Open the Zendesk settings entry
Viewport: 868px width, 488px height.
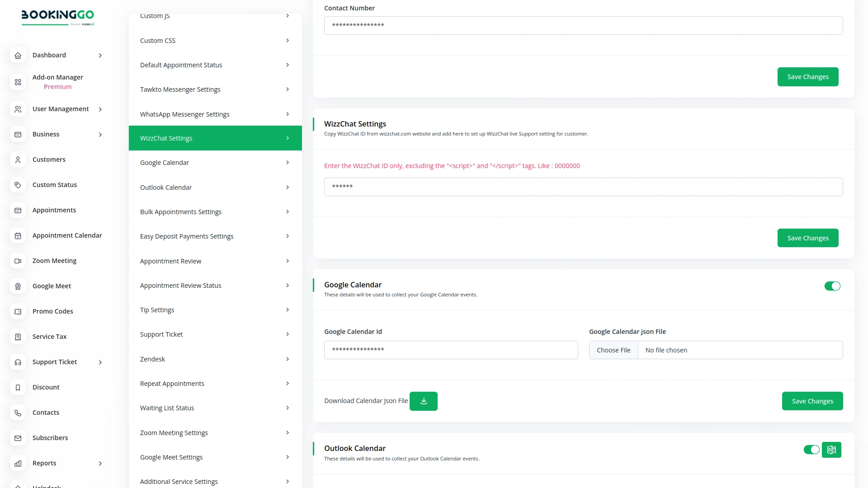click(x=215, y=359)
